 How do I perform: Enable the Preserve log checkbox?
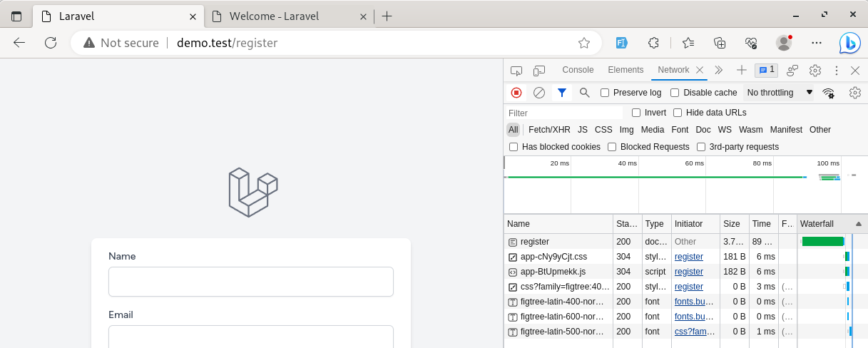click(x=605, y=93)
